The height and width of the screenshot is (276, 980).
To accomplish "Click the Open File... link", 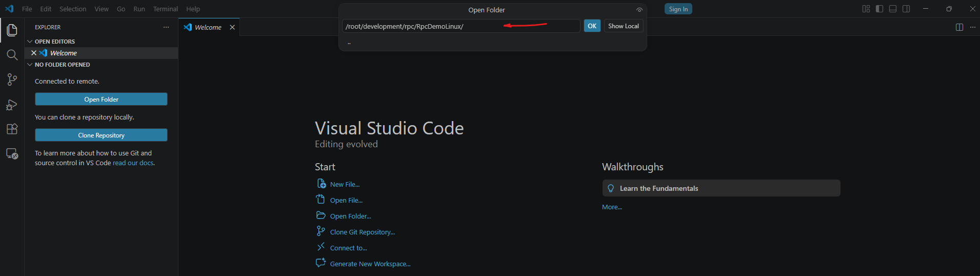I will click(x=346, y=200).
